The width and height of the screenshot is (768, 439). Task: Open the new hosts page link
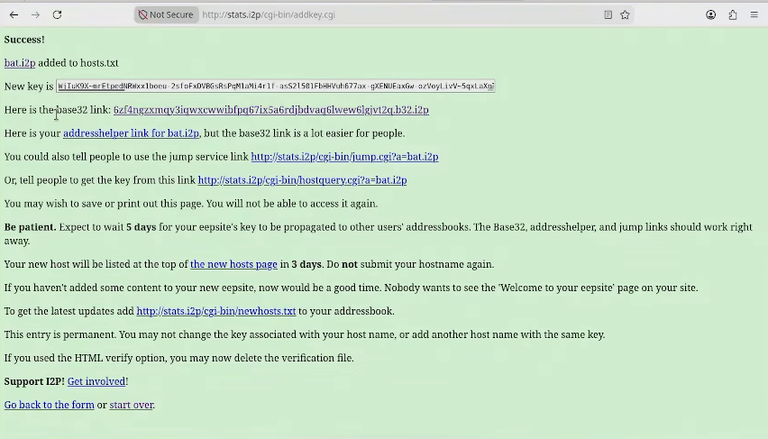(234, 264)
